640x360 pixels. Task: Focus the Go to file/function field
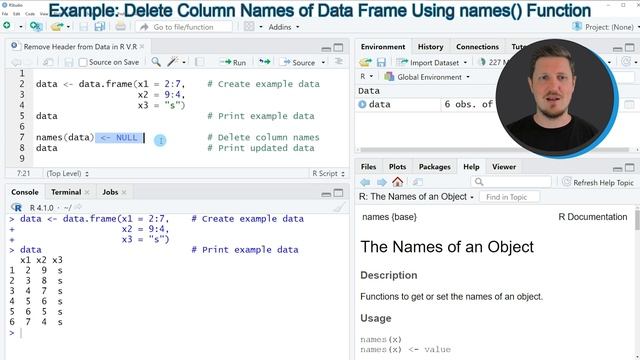coord(184,27)
